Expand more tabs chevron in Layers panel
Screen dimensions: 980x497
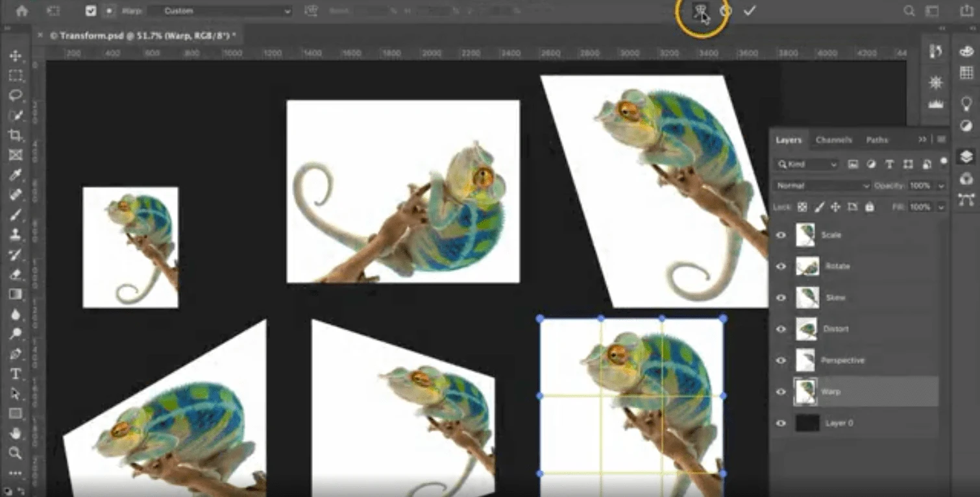pos(922,139)
